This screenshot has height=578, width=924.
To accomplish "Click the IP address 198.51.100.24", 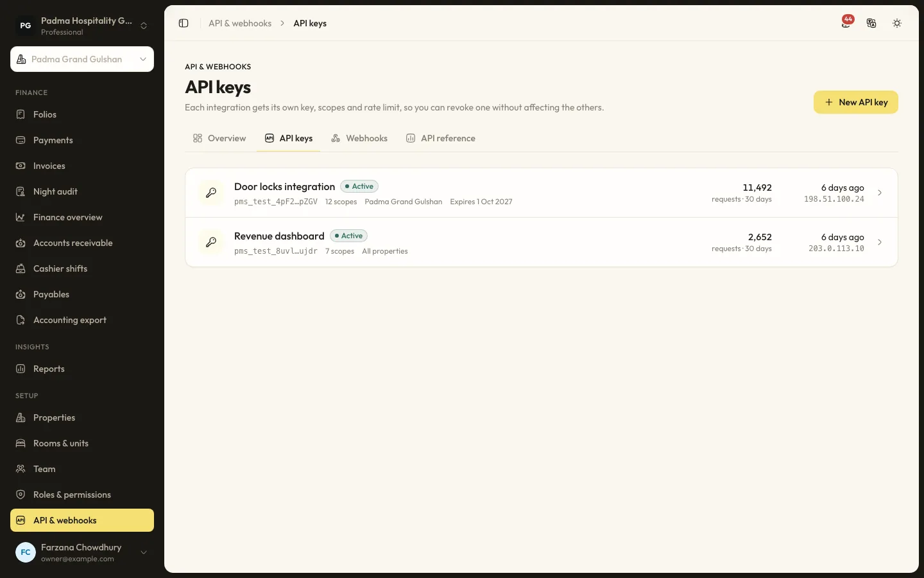I will 834,199.
